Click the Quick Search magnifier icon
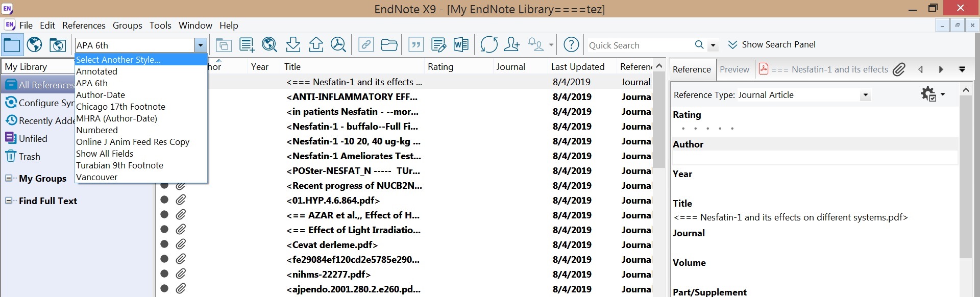This screenshot has width=980, height=297. 699,45
